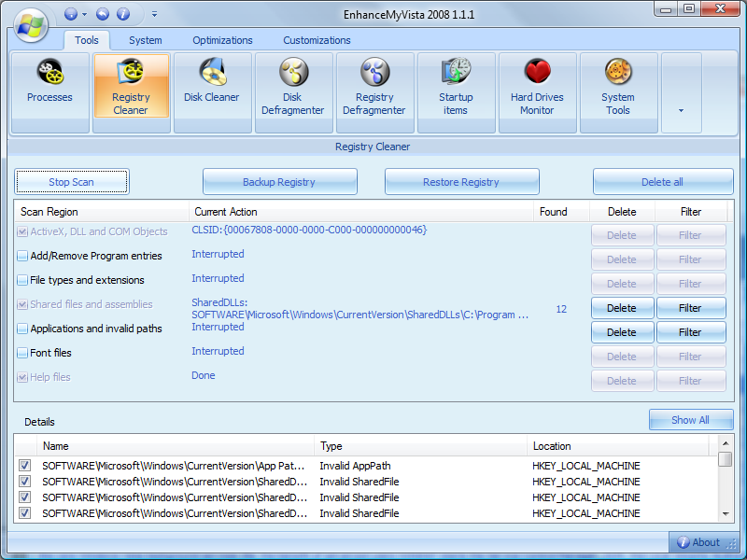Image resolution: width=747 pixels, height=560 pixels.
Task: Click the Found count 12
Action: coord(561,309)
